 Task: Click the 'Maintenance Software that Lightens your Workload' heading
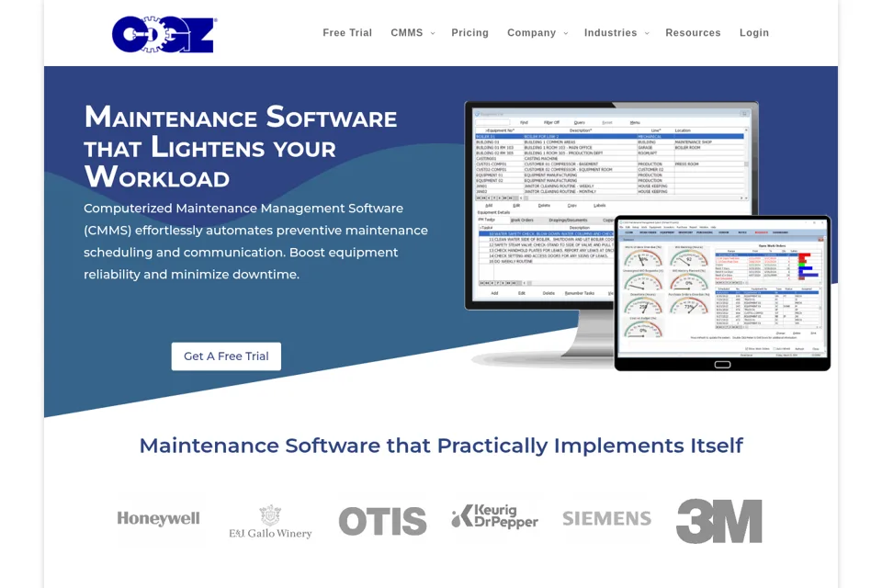click(x=241, y=146)
